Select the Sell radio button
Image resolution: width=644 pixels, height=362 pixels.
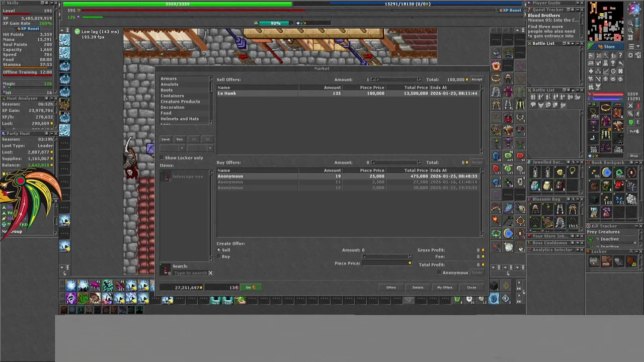(x=219, y=250)
